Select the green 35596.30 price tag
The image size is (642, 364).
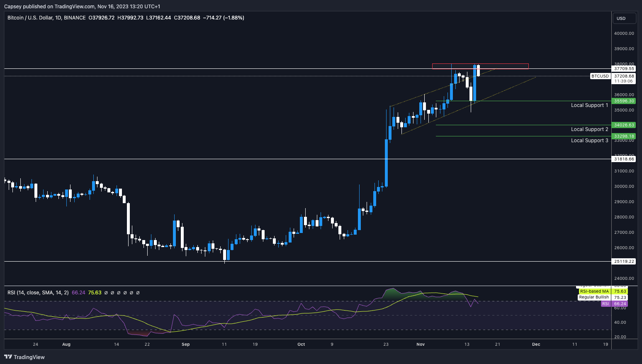tap(624, 101)
